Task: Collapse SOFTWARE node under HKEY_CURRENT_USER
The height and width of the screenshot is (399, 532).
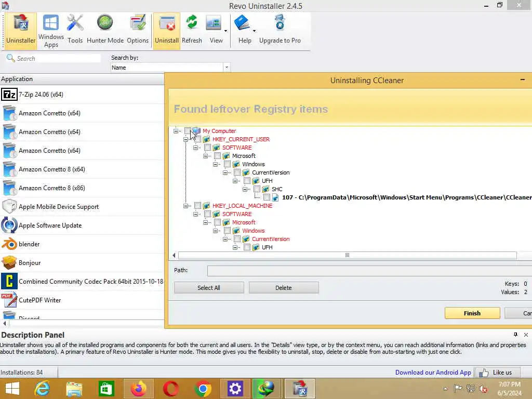Action: click(195, 148)
